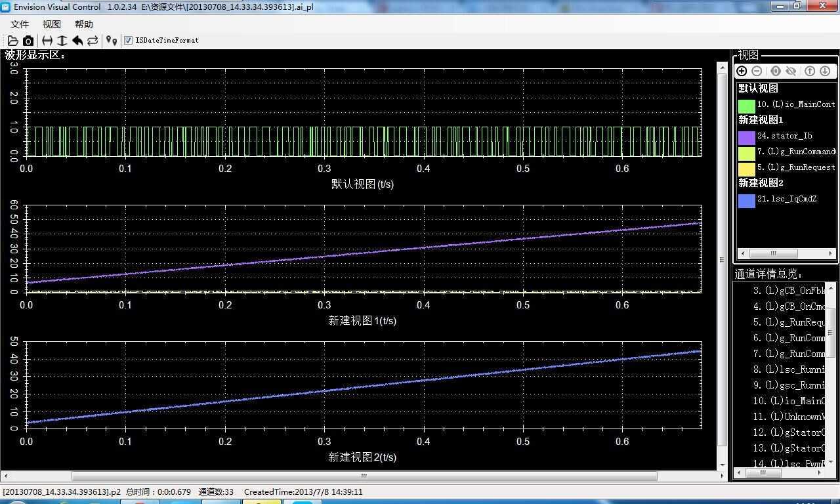Select channel 7.(L)g_RunComm in channel overview
The height and width of the screenshot is (504, 840).
pyautogui.click(x=789, y=354)
